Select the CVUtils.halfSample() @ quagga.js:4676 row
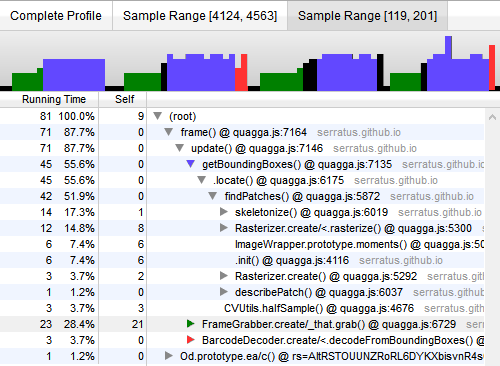Viewport: 500px width, 366px height. [x=242, y=308]
